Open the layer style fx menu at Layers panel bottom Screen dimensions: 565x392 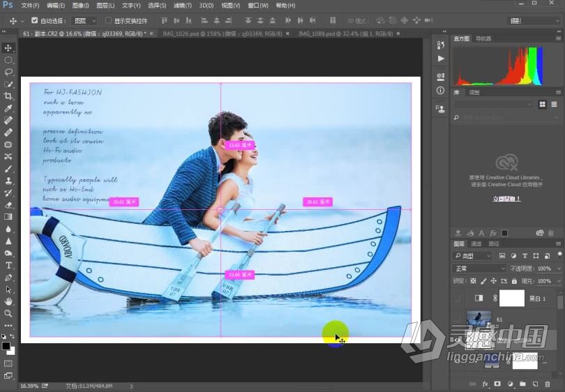(485, 384)
